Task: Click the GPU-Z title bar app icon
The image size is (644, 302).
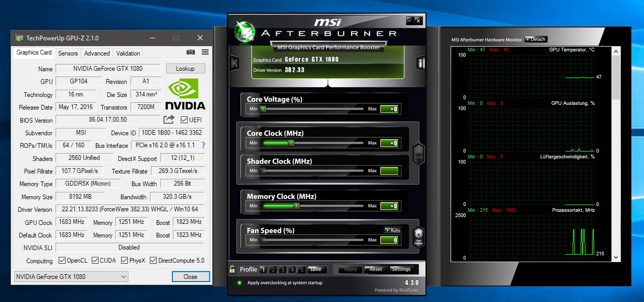Action: coord(19,38)
